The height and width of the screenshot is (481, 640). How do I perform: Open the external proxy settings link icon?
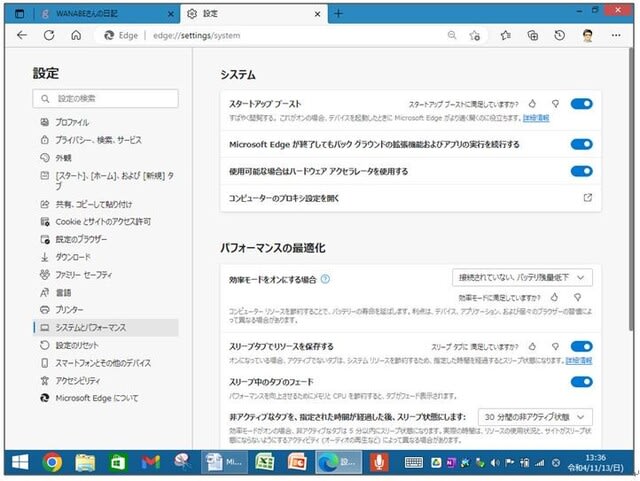(x=587, y=198)
